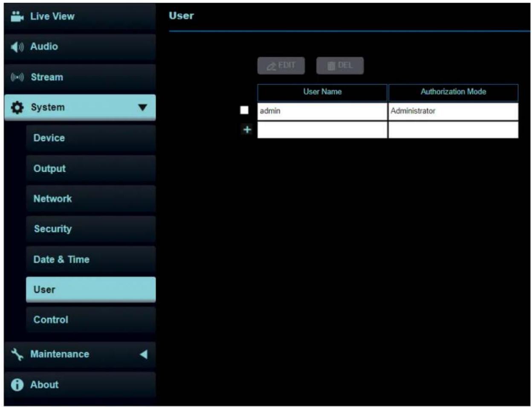Screen dimensions: 532x407
Task: Click the User page heading
Action: 181,16
